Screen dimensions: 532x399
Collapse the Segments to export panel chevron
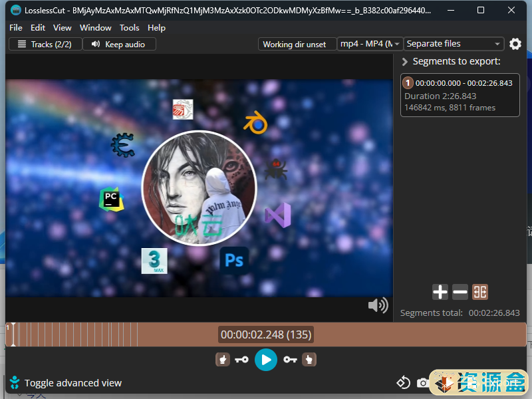pos(404,62)
